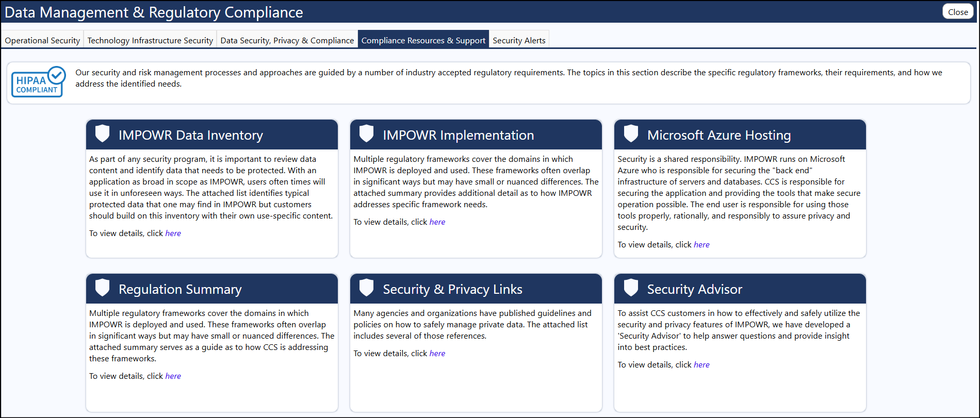Click the 'Security & Privacy Links' card heading
This screenshot has width=980, height=418.
[x=452, y=289]
